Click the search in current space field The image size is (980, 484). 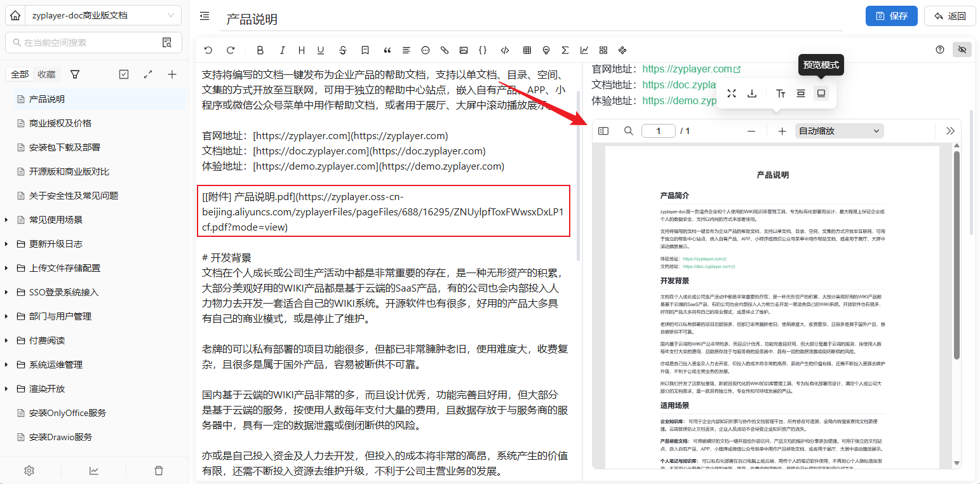89,43
